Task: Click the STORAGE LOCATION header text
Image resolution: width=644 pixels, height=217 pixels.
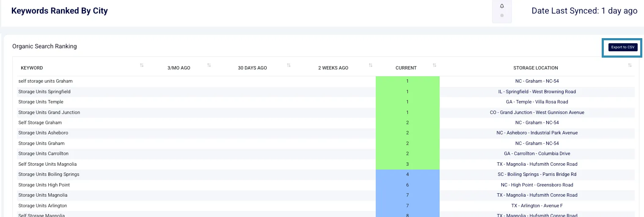Action: [536, 68]
